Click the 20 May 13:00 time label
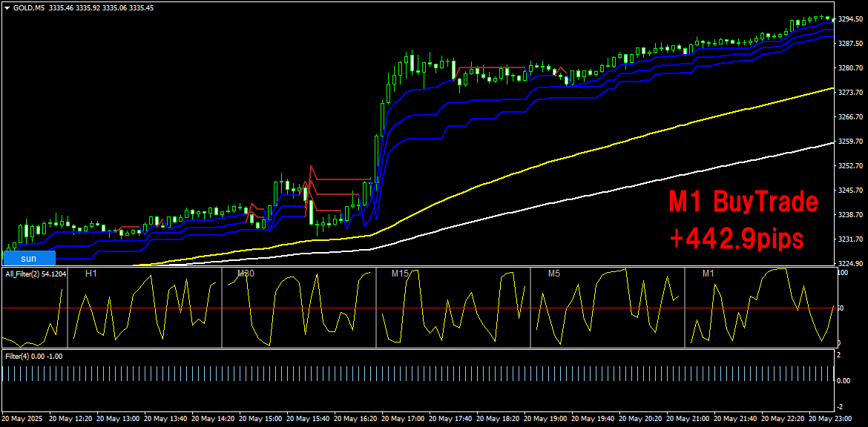Image resolution: width=868 pixels, height=427 pixels. click(116, 419)
